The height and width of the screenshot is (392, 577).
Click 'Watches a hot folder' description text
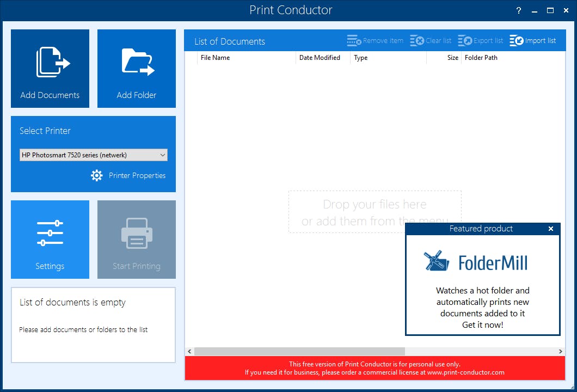coord(482,302)
